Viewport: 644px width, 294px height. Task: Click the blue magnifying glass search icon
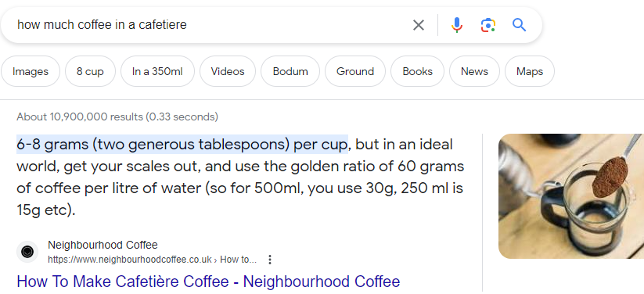pyautogui.click(x=519, y=25)
